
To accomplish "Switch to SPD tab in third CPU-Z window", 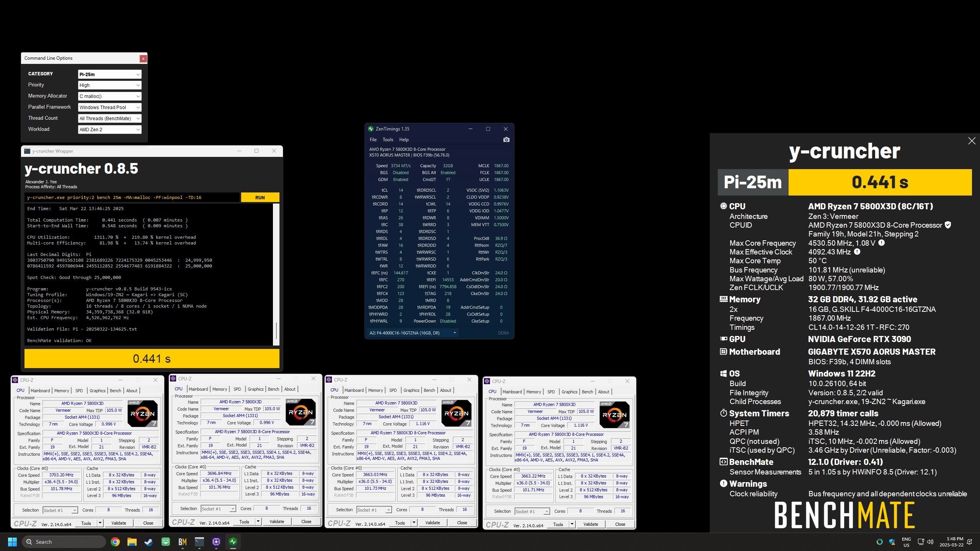I will tap(393, 390).
